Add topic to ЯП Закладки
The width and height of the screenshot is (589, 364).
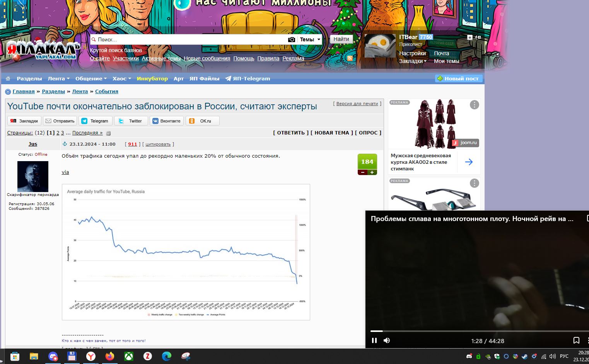[x=24, y=121]
